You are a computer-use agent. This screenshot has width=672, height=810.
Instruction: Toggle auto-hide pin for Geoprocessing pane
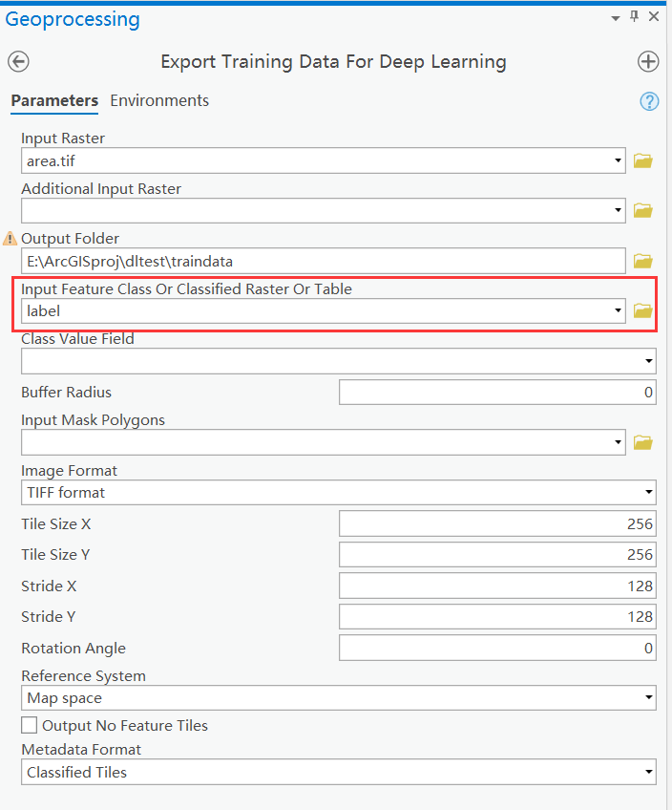pyautogui.click(x=635, y=17)
